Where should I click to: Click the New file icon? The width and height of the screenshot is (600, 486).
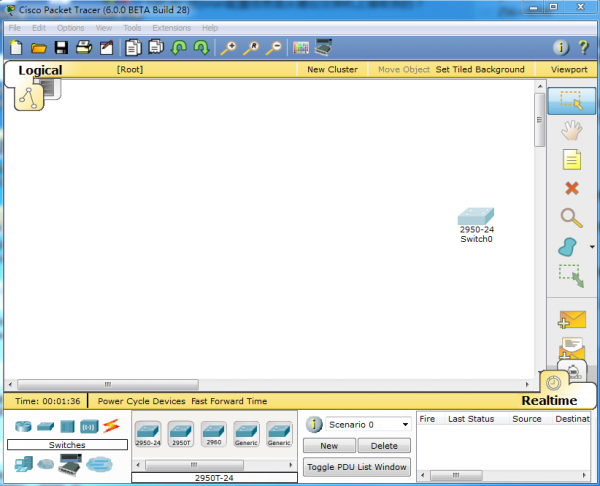(16, 48)
